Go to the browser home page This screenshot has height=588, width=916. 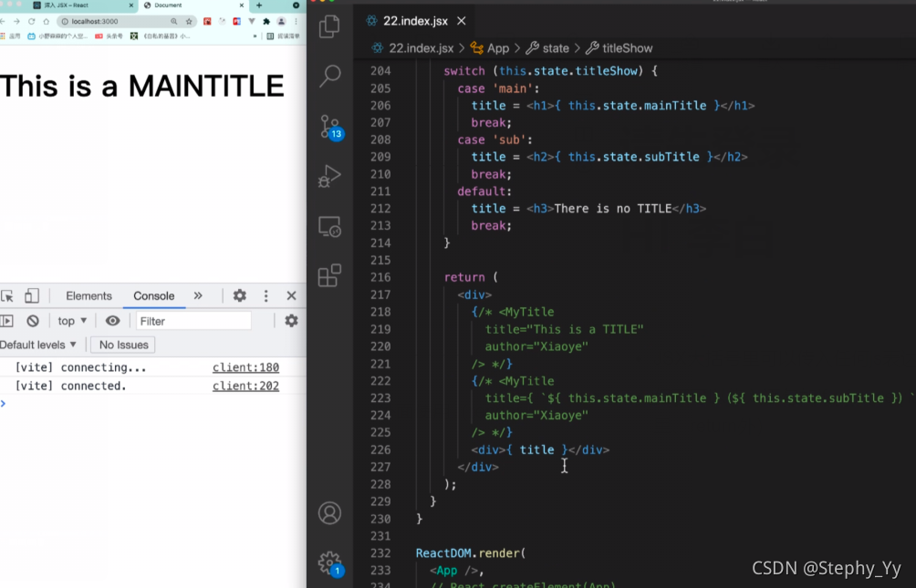tap(47, 22)
